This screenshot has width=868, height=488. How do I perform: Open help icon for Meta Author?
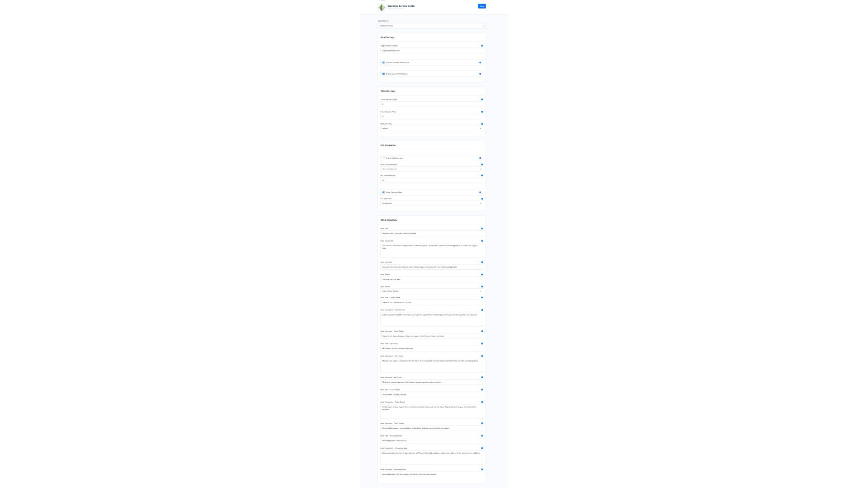[x=482, y=275]
